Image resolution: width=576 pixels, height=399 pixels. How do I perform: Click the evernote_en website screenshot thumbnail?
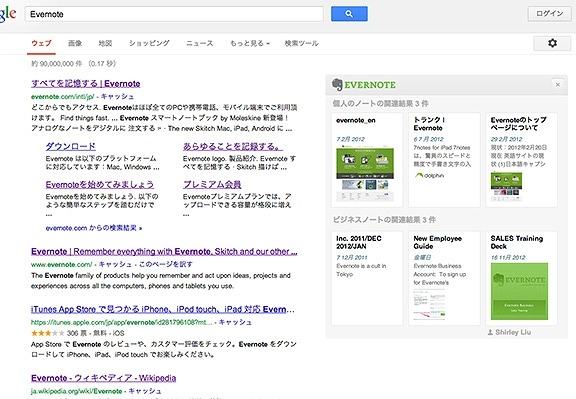pos(365,174)
